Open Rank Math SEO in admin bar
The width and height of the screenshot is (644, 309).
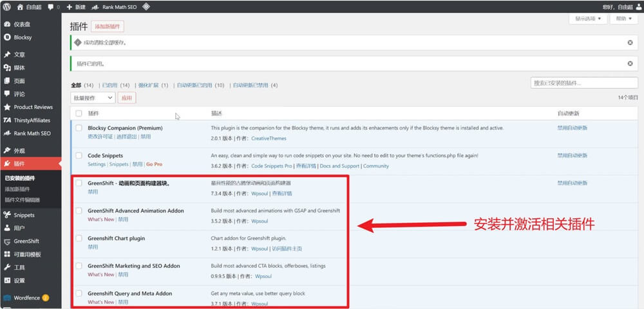120,7
